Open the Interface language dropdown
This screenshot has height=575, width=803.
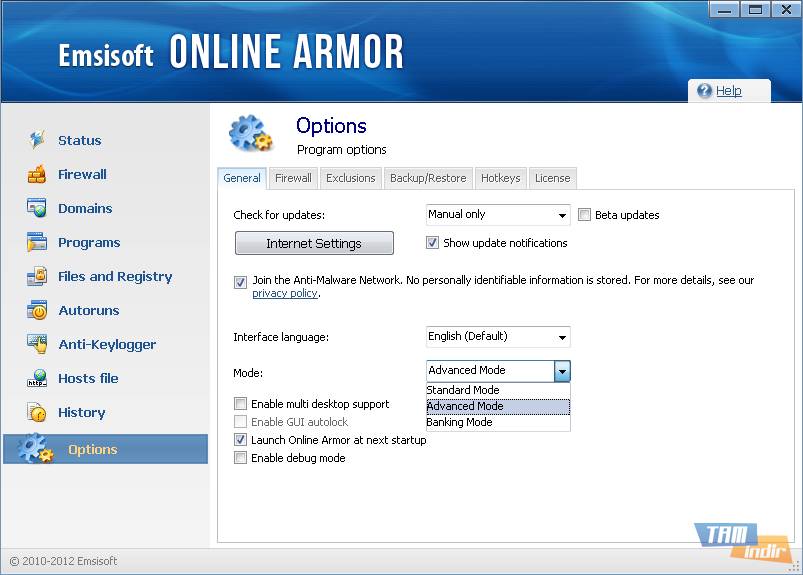click(562, 337)
